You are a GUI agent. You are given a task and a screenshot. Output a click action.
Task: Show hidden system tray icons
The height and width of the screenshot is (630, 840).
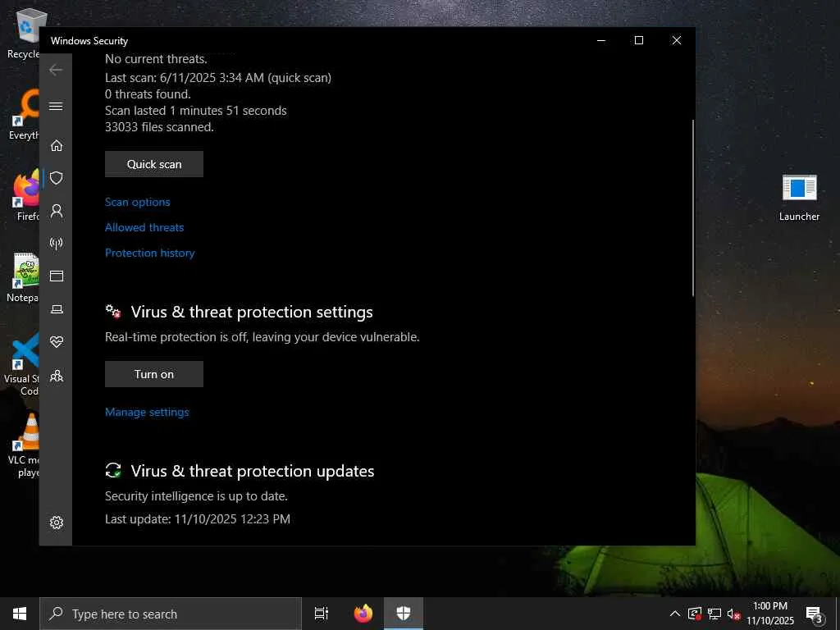coord(675,614)
